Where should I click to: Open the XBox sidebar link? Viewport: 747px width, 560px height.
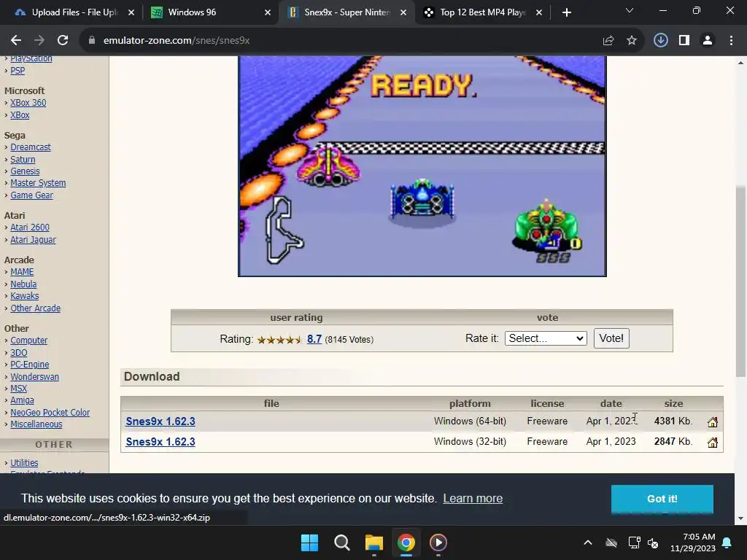[20, 114]
